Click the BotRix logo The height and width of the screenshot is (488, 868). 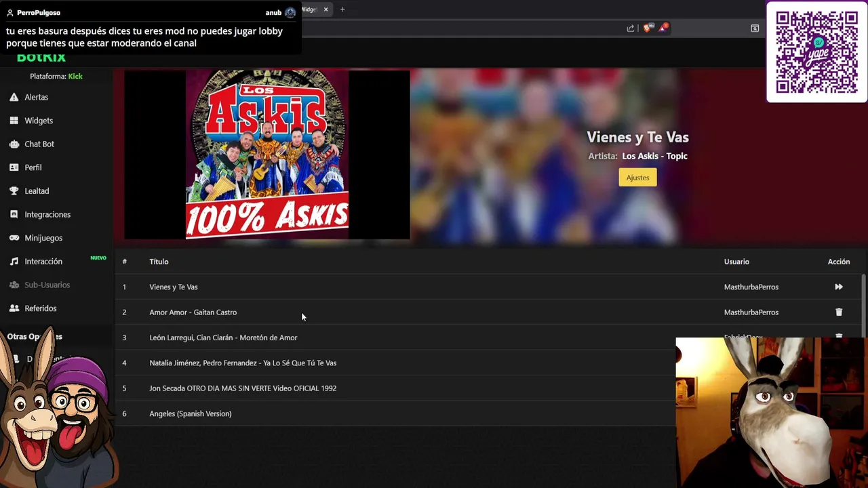click(x=41, y=58)
